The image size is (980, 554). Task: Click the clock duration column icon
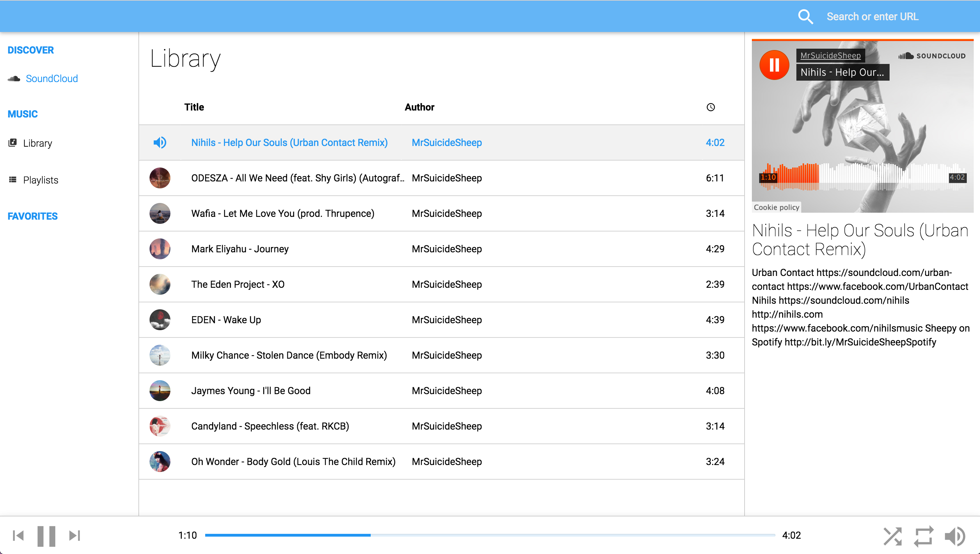[x=710, y=107]
